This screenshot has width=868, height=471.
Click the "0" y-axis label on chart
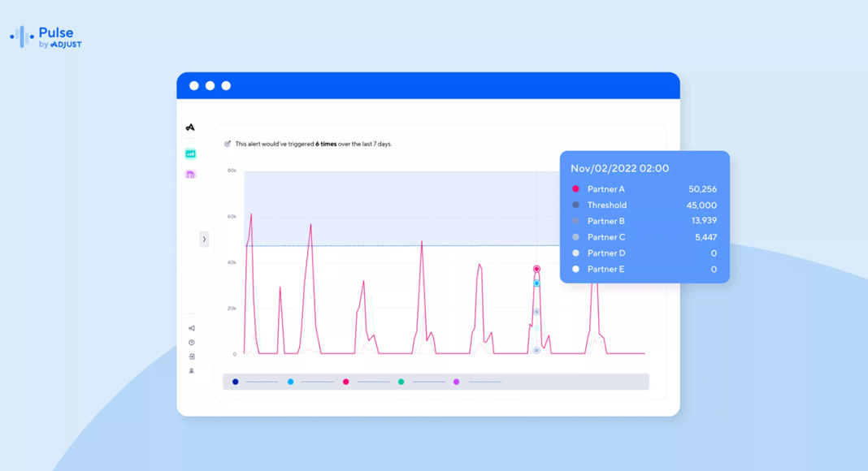coord(235,354)
